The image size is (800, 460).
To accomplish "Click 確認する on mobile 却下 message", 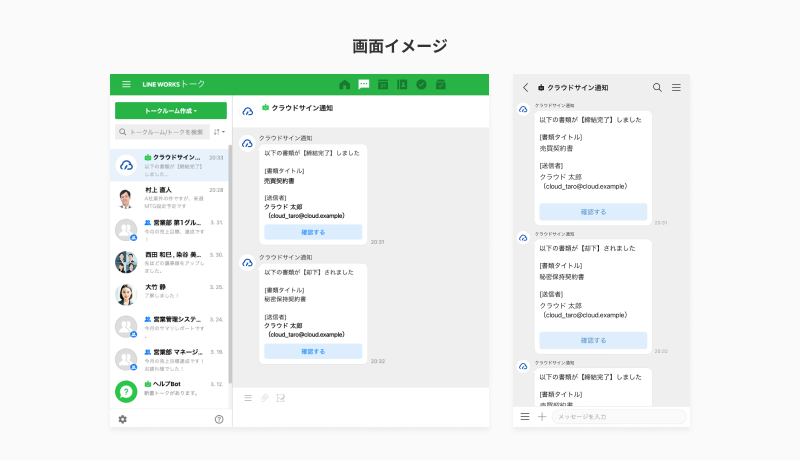I will tap(593, 340).
